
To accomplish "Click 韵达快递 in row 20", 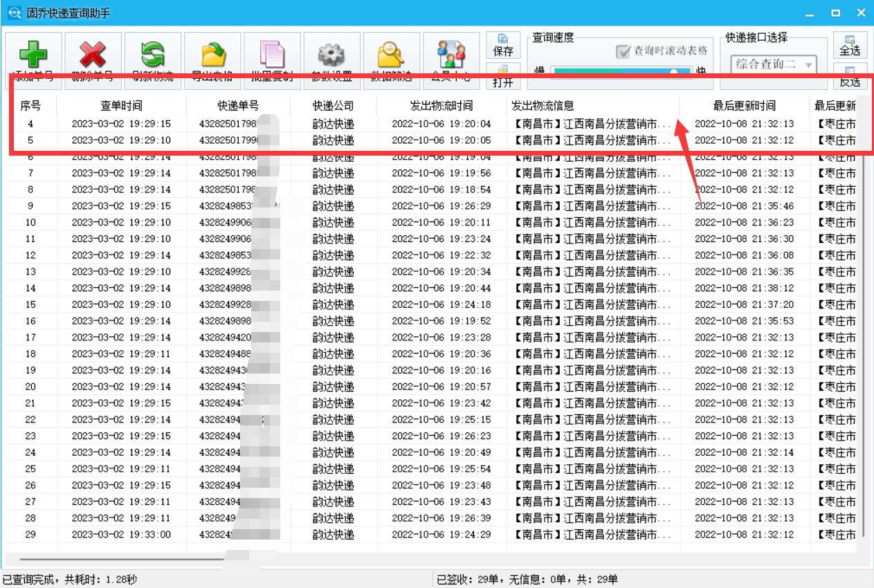I will [333, 387].
